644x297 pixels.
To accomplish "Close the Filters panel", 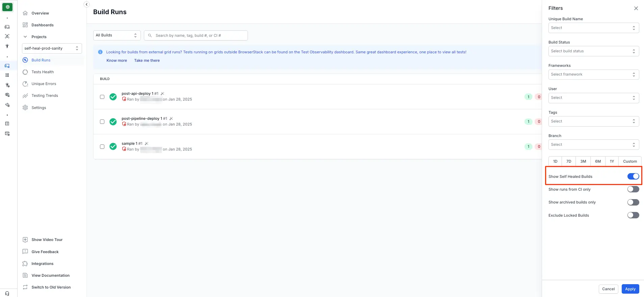I will click(x=636, y=8).
